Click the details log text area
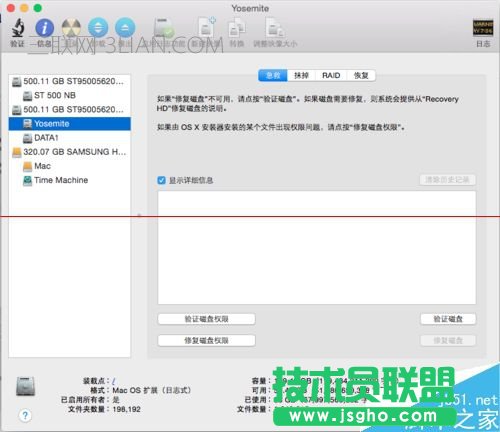This screenshot has height=432, width=500. tap(317, 248)
